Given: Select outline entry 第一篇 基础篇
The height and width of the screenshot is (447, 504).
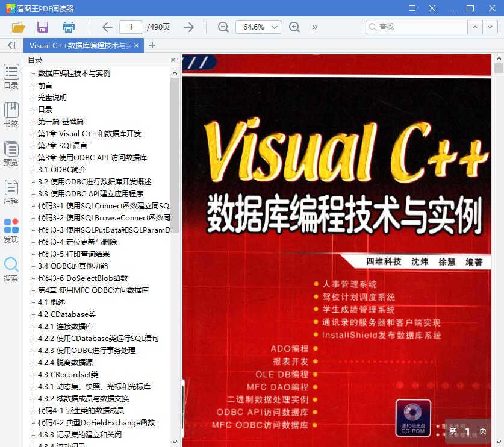Looking at the screenshot, I should (x=61, y=122).
